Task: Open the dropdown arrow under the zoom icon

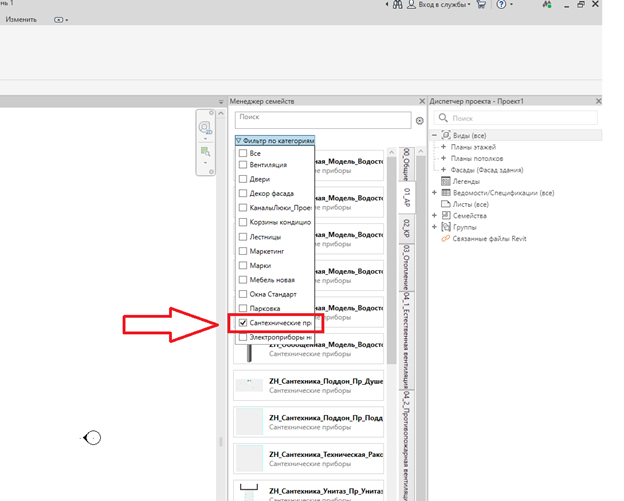Action: pyautogui.click(x=205, y=163)
